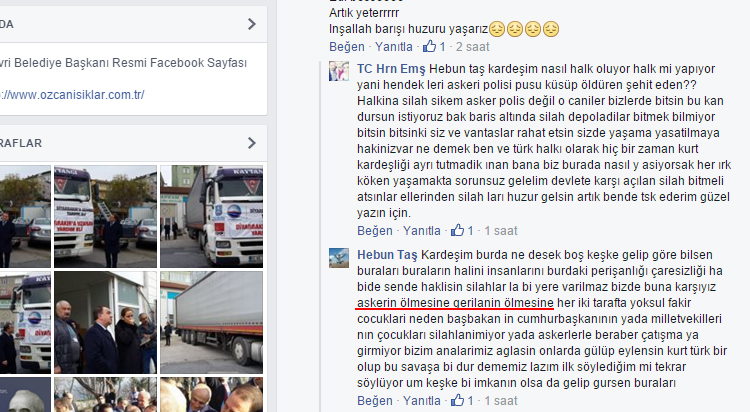Reply to the Artık yeterrrrr comment via Yanıtla
Screen dimensions: 750x412
394,46
